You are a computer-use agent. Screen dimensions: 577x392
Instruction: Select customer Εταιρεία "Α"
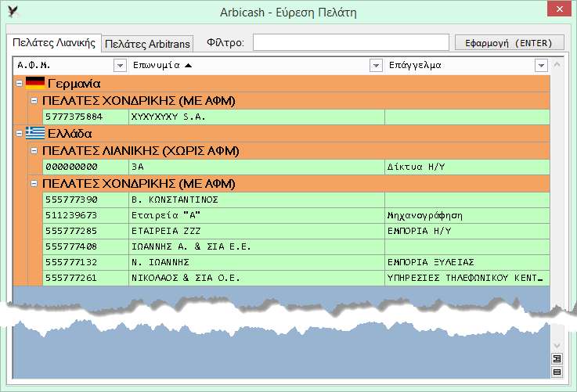pyautogui.click(x=257, y=215)
